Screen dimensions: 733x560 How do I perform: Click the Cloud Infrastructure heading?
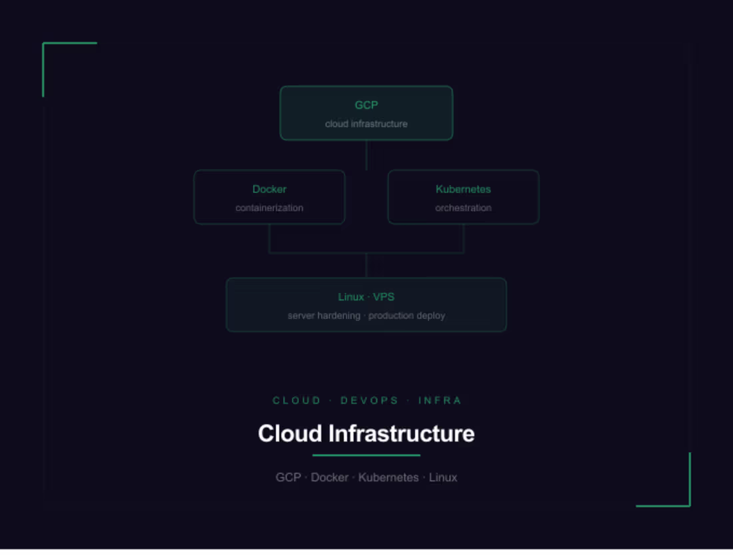366,433
